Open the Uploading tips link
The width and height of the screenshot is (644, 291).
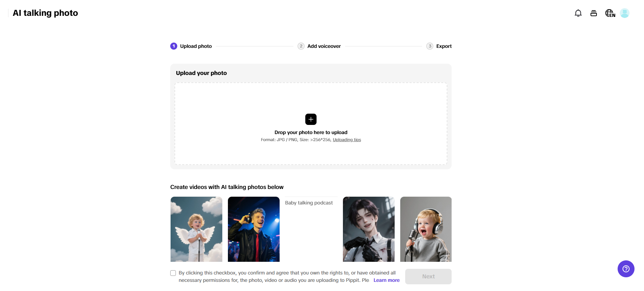(347, 140)
